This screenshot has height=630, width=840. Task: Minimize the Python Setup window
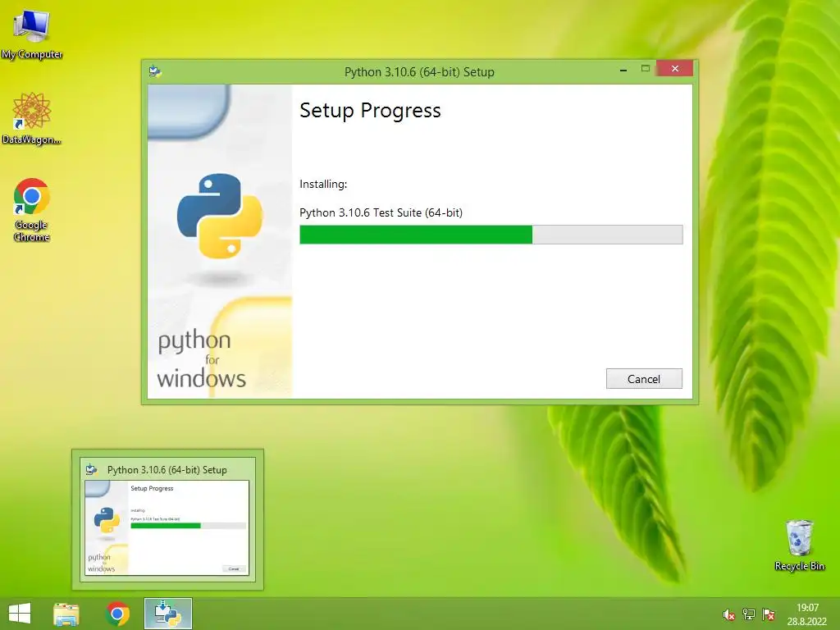pyautogui.click(x=623, y=70)
